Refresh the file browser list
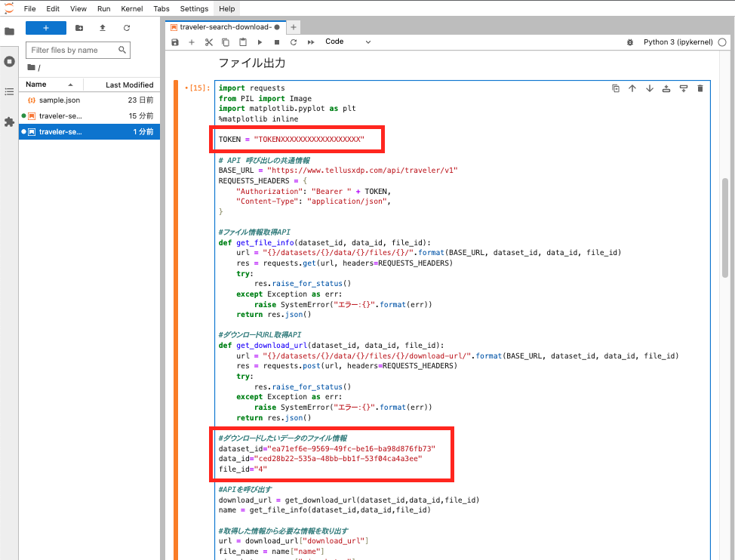The image size is (735, 560). tap(127, 28)
